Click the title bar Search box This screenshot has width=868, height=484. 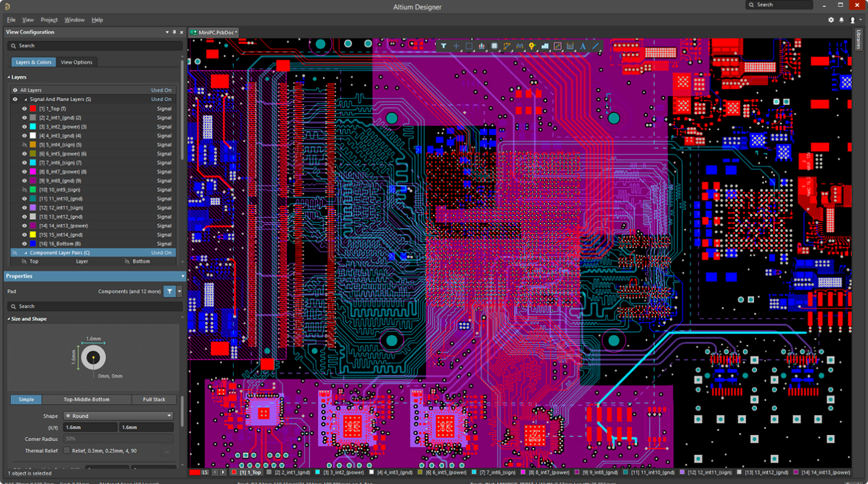coord(779,5)
